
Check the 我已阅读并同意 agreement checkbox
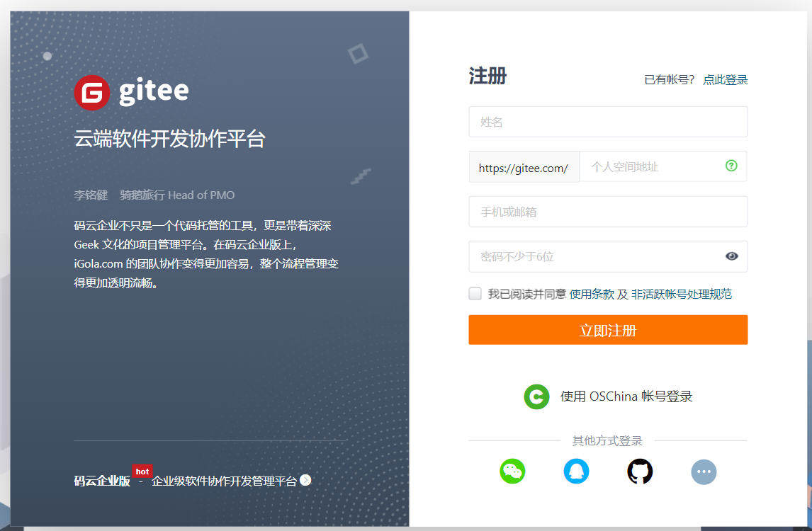click(475, 294)
